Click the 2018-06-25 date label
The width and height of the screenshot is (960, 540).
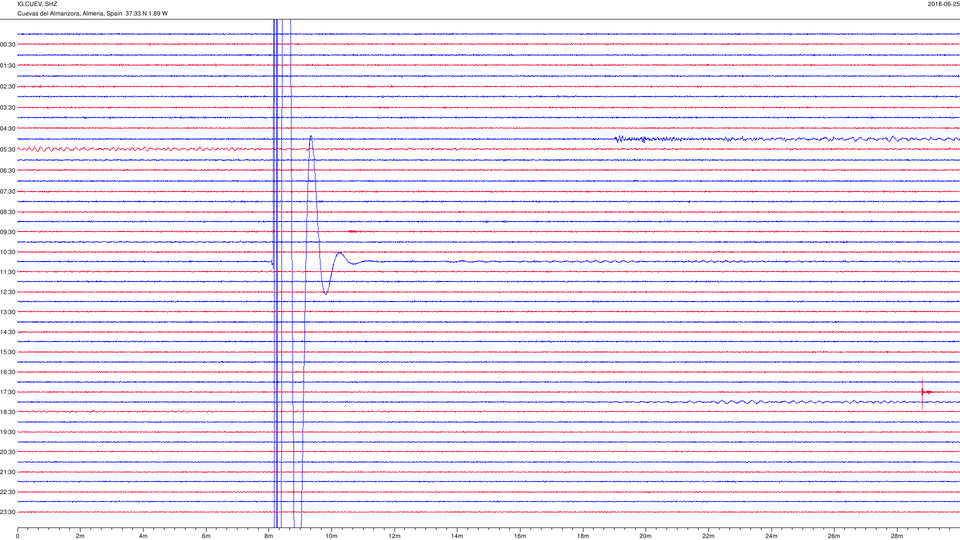[943, 4]
